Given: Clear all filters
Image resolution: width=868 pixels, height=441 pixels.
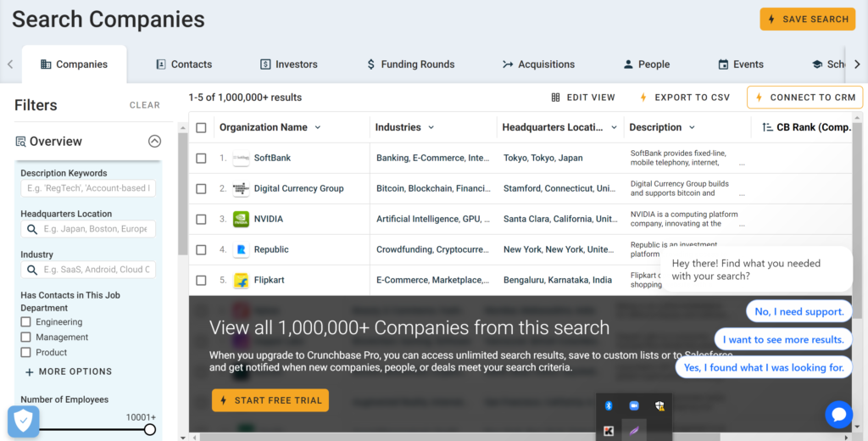Looking at the screenshot, I should 144,105.
